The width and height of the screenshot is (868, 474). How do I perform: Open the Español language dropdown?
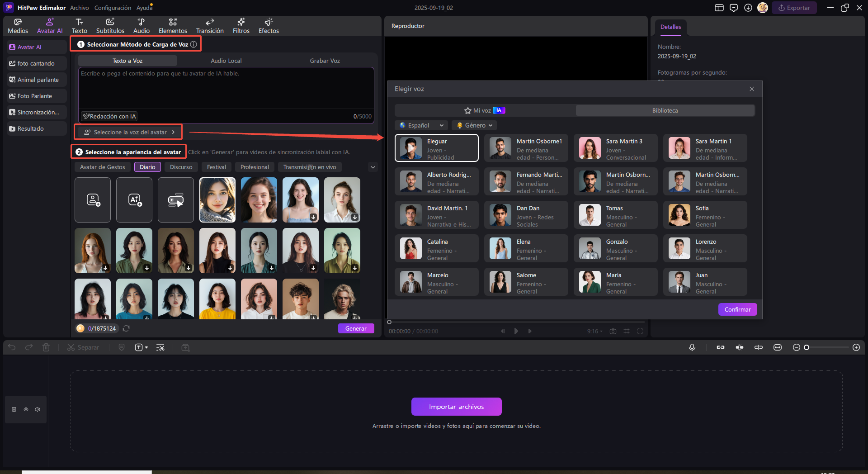421,125
